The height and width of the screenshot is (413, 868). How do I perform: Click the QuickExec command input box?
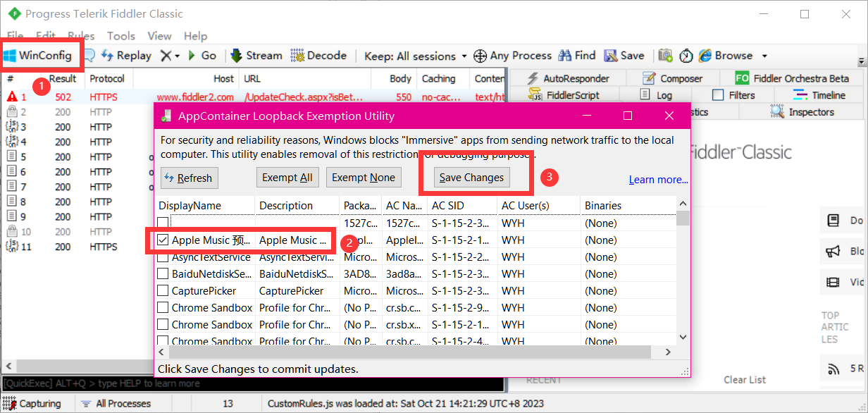click(254, 383)
